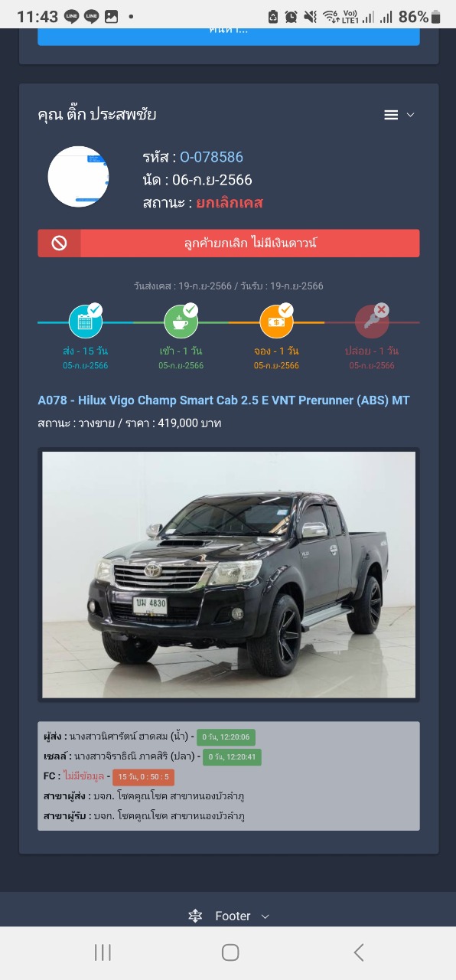Tap the checkmark badge on coffee cup stage
Screen dimensions: 456x980
(191, 309)
